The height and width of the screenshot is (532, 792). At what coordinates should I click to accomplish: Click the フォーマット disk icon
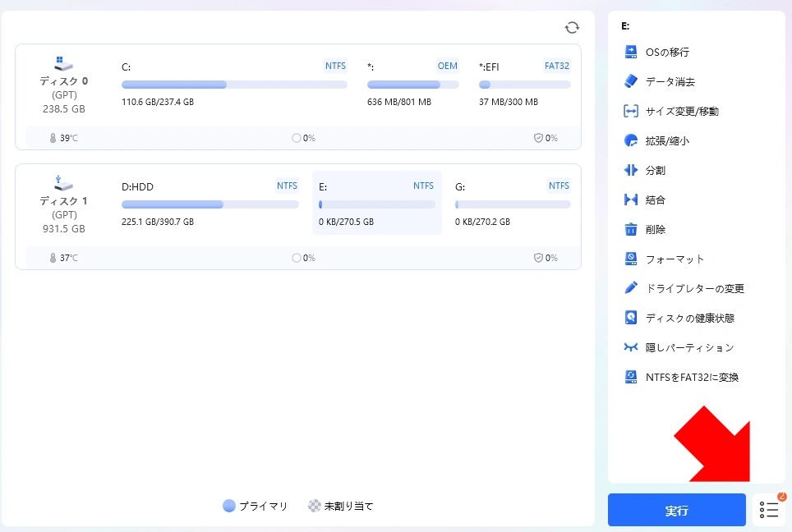pyautogui.click(x=631, y=259)
